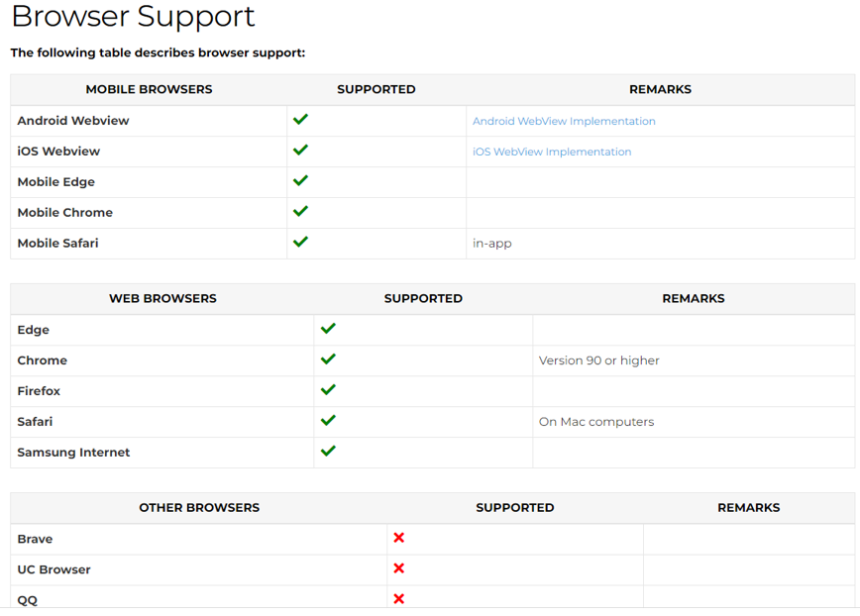Click the green checkmark for Mobile Safari
The height and width of the screenshot is (616, 860).
click(300, 243)
